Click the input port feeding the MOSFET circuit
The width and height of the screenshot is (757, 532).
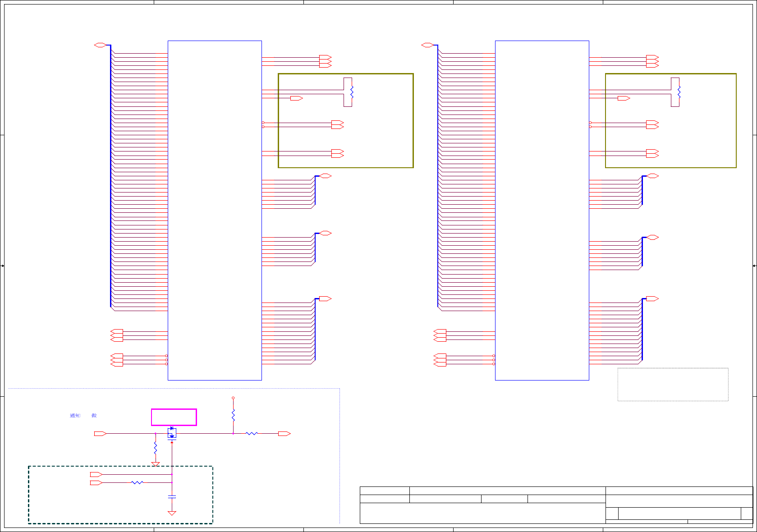pos(100,434)
